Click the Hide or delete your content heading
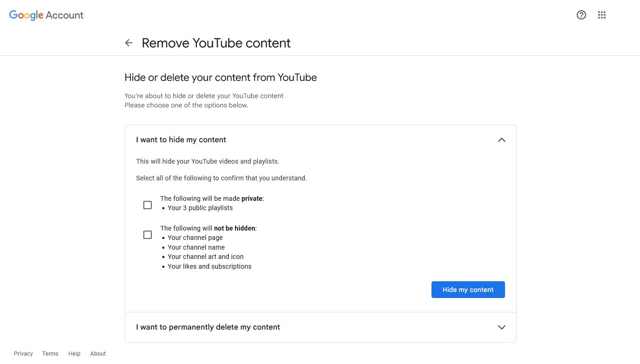This screenshot has width=640, height=364. (x=220, y=77)
